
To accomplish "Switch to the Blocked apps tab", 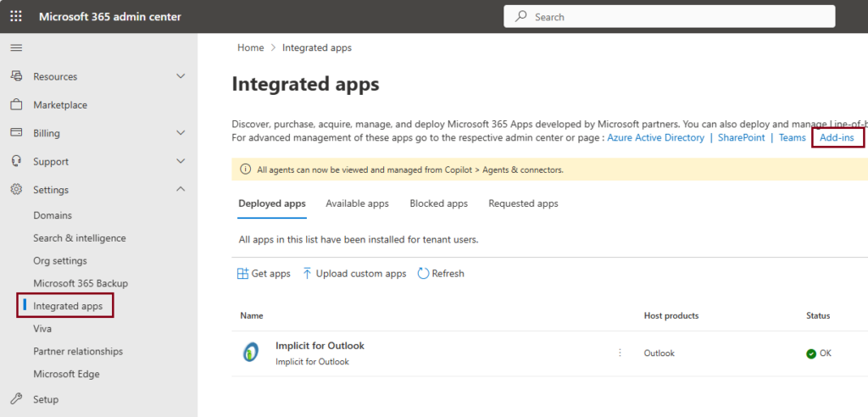I will [438, 203].
